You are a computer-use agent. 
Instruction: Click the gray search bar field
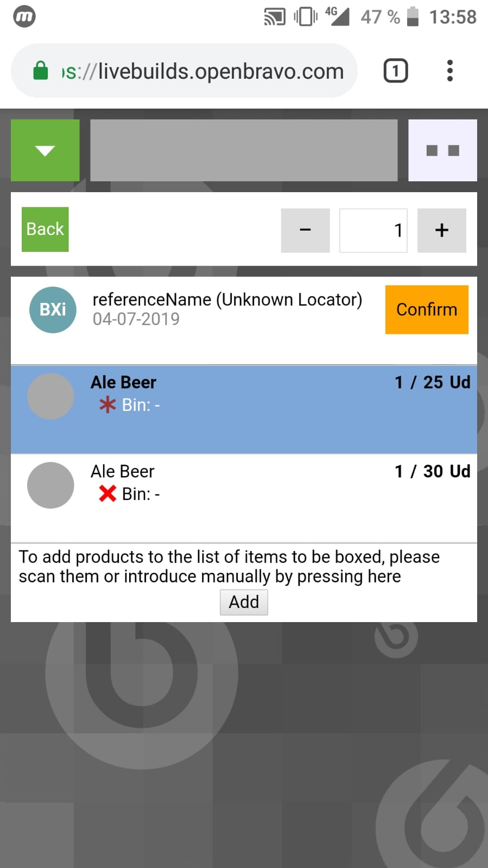pyautogui.click(x=244, y=150)
